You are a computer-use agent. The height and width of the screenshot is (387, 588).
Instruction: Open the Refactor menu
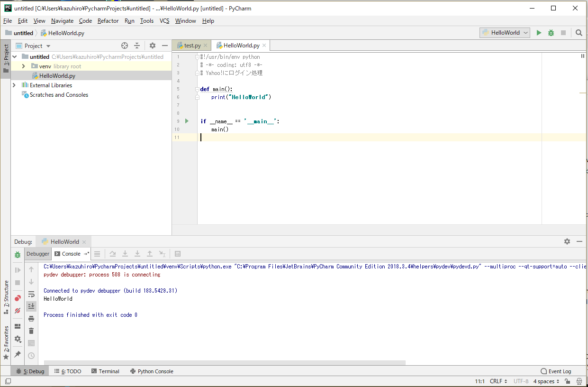click(108, 21)
